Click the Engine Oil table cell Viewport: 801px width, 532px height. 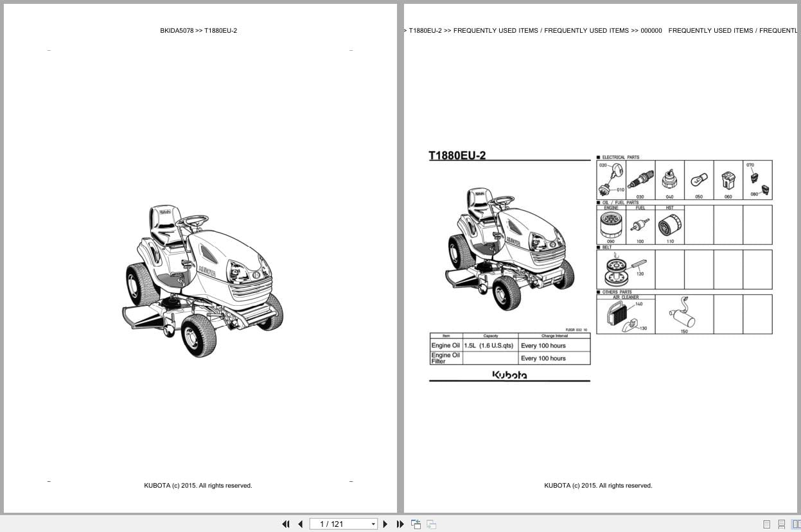pos(445,346)
